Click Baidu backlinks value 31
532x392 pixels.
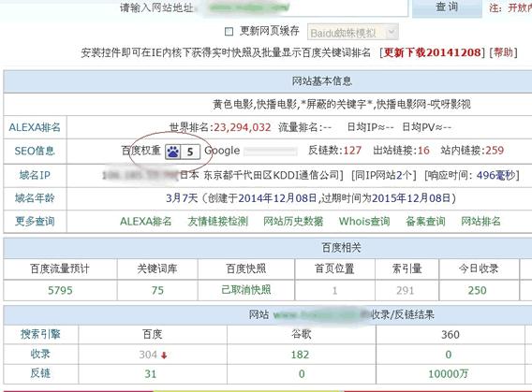[151, 373]
